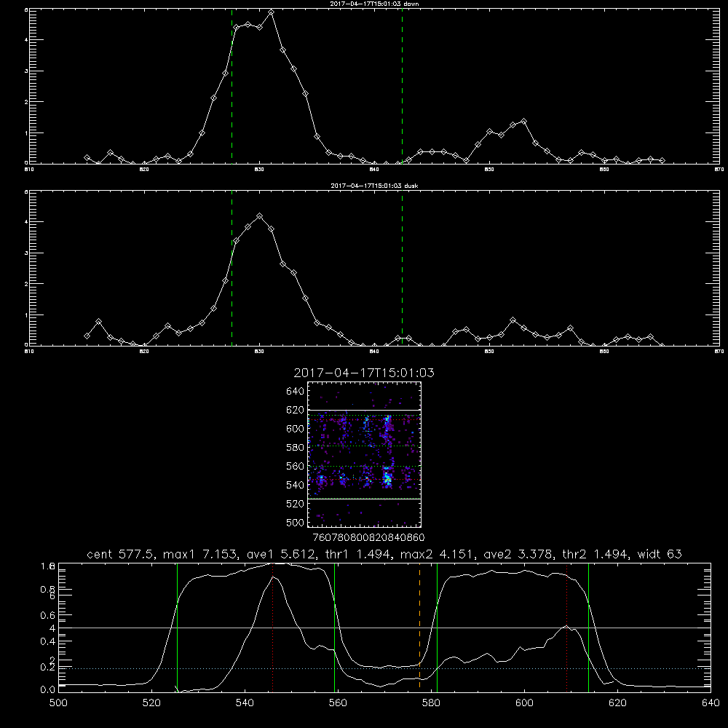Click the 'ave2 3.378' value in the stats line
Viewport: 728px width, 728px height.
518,554
